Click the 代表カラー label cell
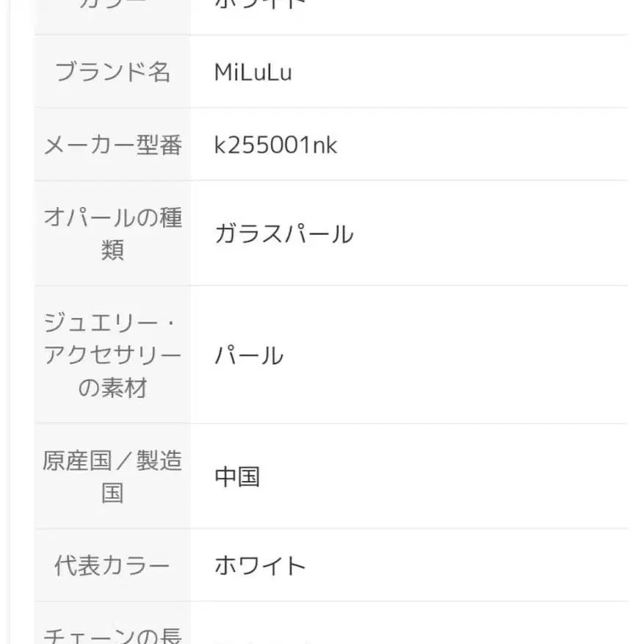 [112, 565]
